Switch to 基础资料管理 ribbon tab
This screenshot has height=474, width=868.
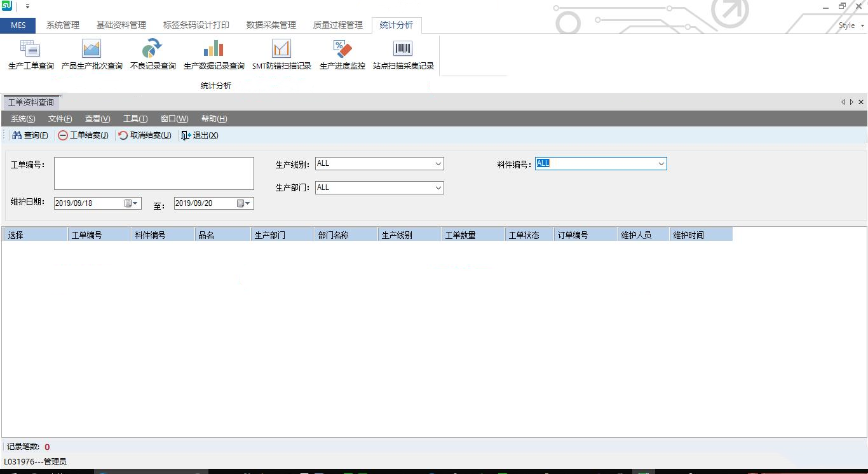click(x=121, y=25)
